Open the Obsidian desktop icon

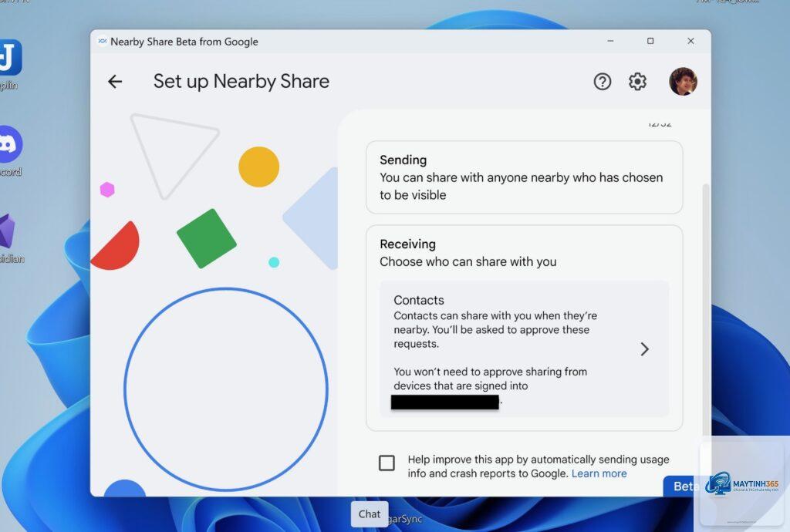pos(7,231)
